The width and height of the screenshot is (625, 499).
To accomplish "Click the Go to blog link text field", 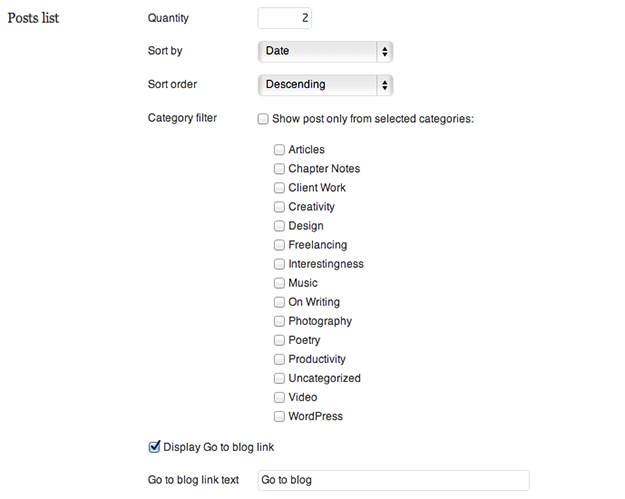I will (393, 480).
